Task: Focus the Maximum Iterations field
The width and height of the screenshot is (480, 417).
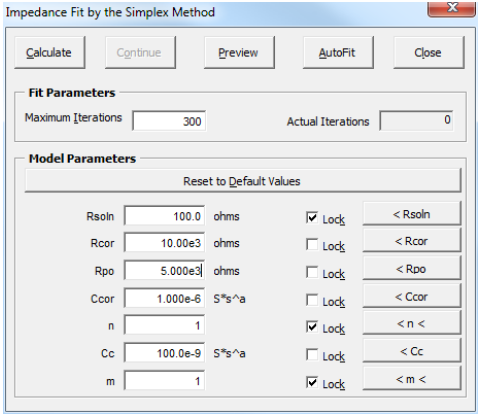Action: point(169,121)
